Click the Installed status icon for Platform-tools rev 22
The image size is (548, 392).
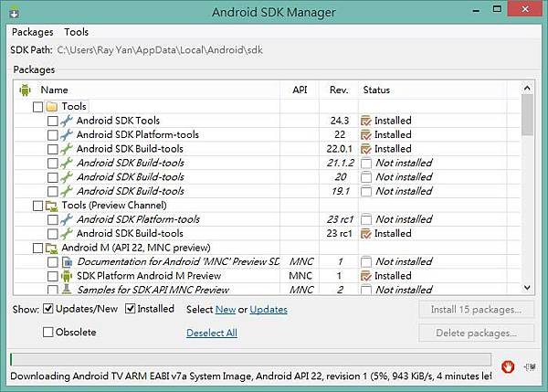tap(366, 134)
